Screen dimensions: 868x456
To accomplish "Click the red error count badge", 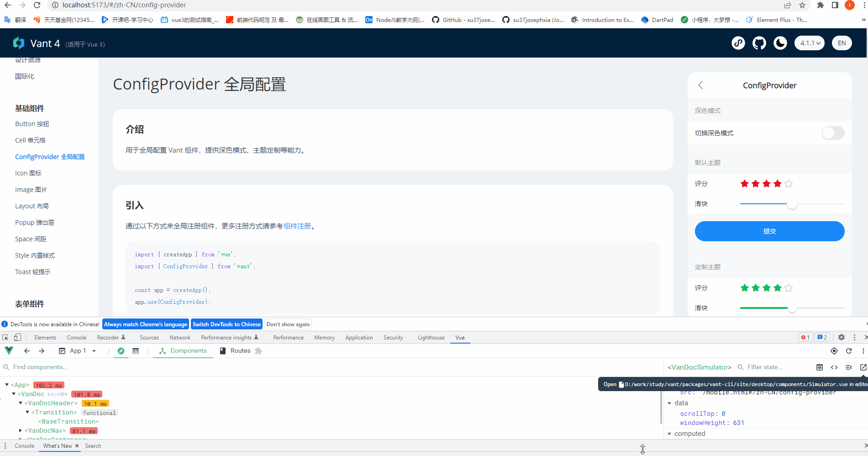I will pos(805,337).
